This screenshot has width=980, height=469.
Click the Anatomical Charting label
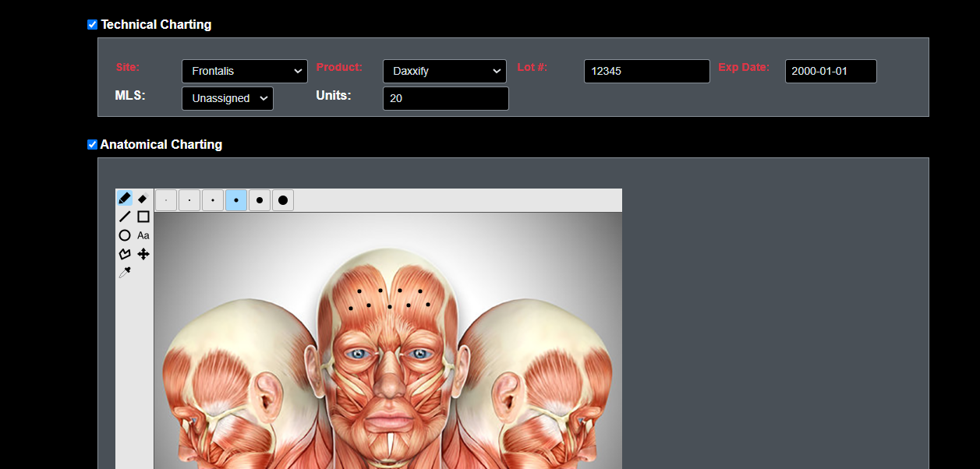click(x=161, y=145)
